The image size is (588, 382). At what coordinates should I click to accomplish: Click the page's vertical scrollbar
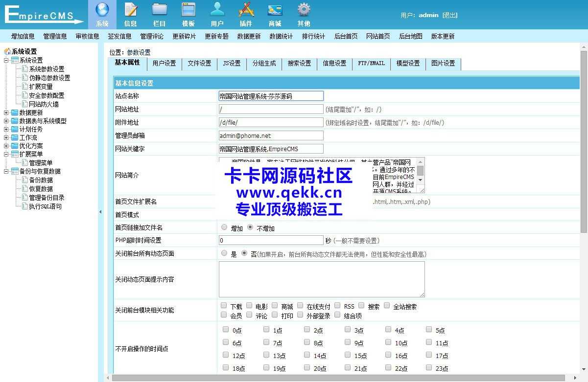pyautogui.click(x=584, y=141)
